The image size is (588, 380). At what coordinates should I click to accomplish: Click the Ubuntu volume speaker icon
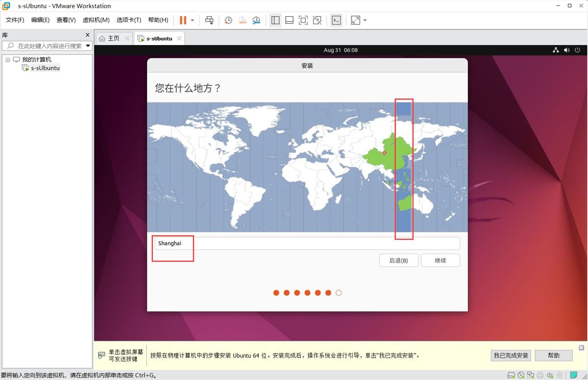click(567, 50)
